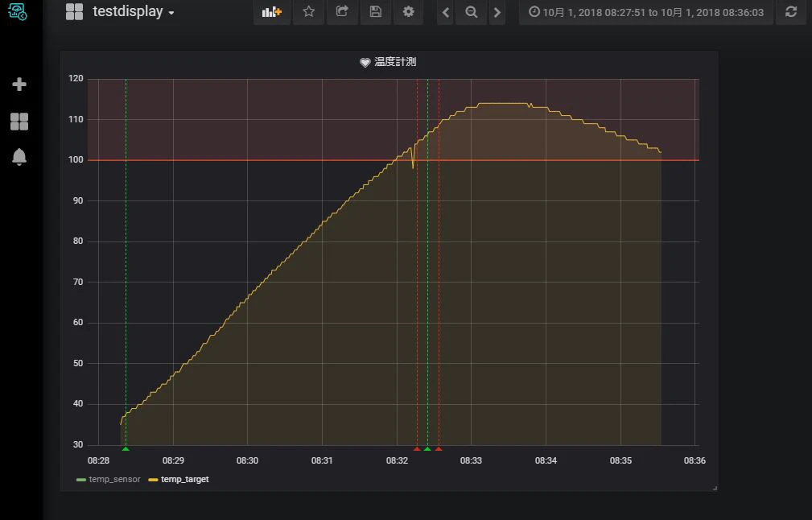Zoom out the time range

click(x=472, y=12)
